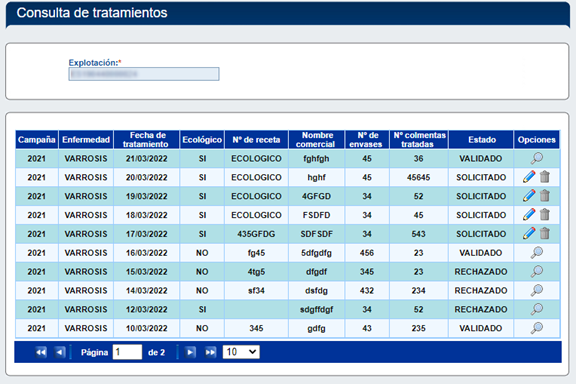This screenshot has width=576, height=384.
Task: Click the date cell 15/03/2022
Action: pos(147,272)
